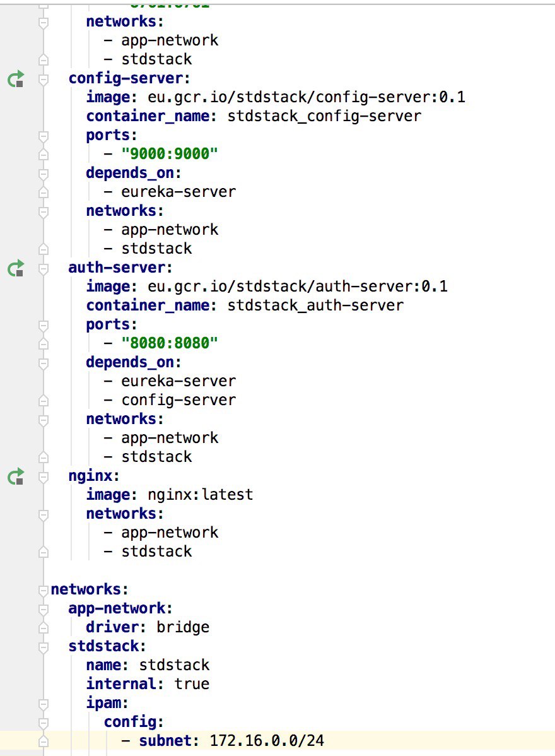Click the driver key in app-network
555x756 pixels.
pos(116,627)
